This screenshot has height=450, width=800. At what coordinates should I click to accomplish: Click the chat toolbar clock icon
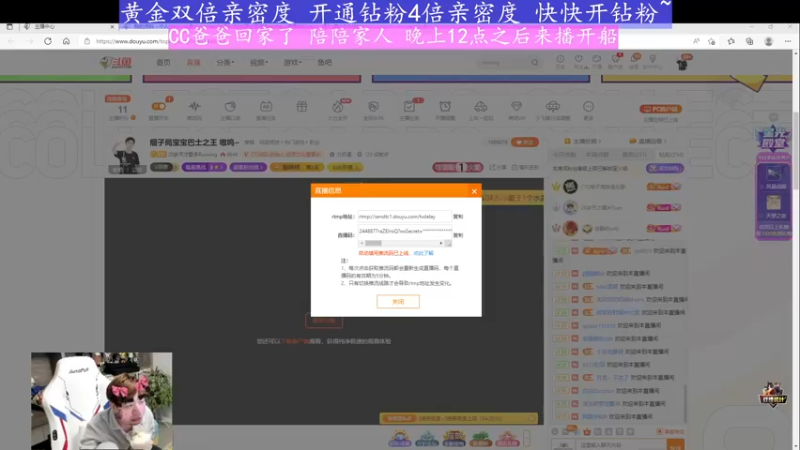point(555,432)
